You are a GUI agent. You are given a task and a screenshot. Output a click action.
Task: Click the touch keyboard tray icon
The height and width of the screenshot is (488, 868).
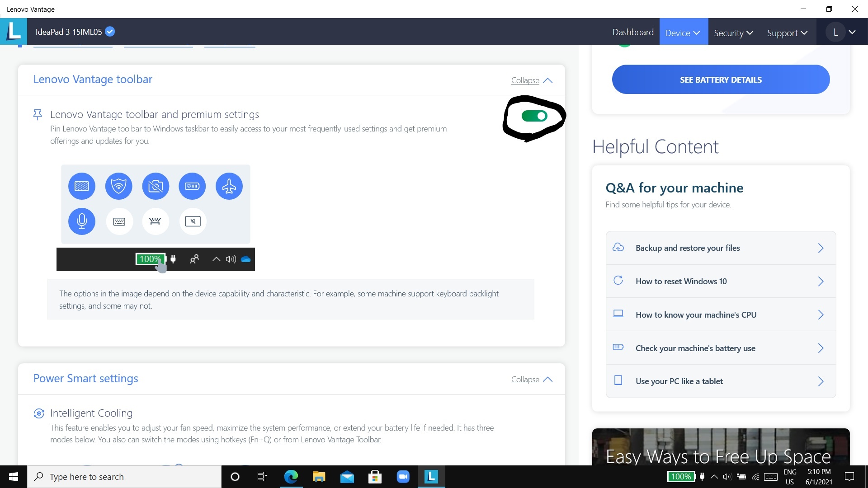point(770,477)
